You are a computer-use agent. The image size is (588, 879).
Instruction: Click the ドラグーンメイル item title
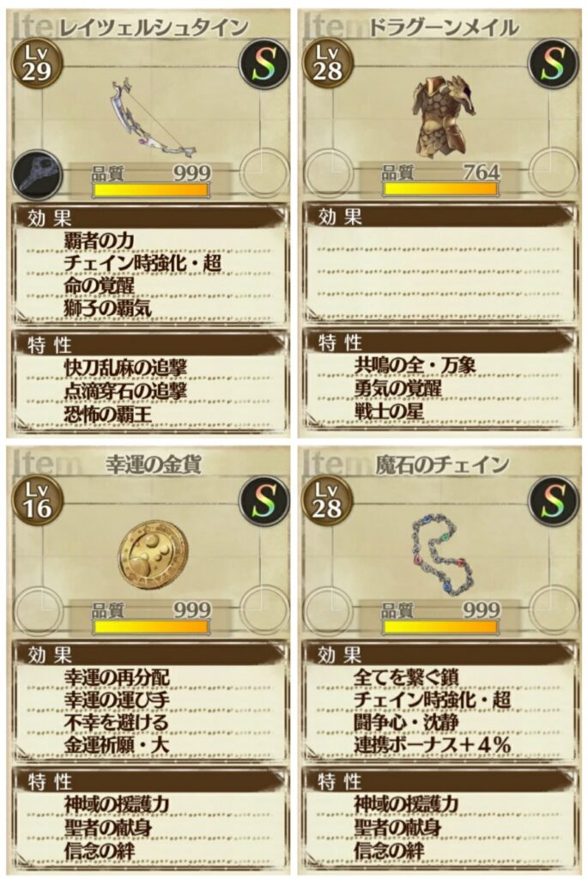click(x=444, y=27)
